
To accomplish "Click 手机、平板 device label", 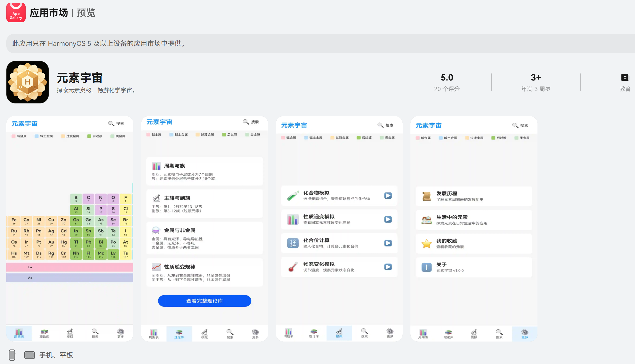I will click(56, 355).
